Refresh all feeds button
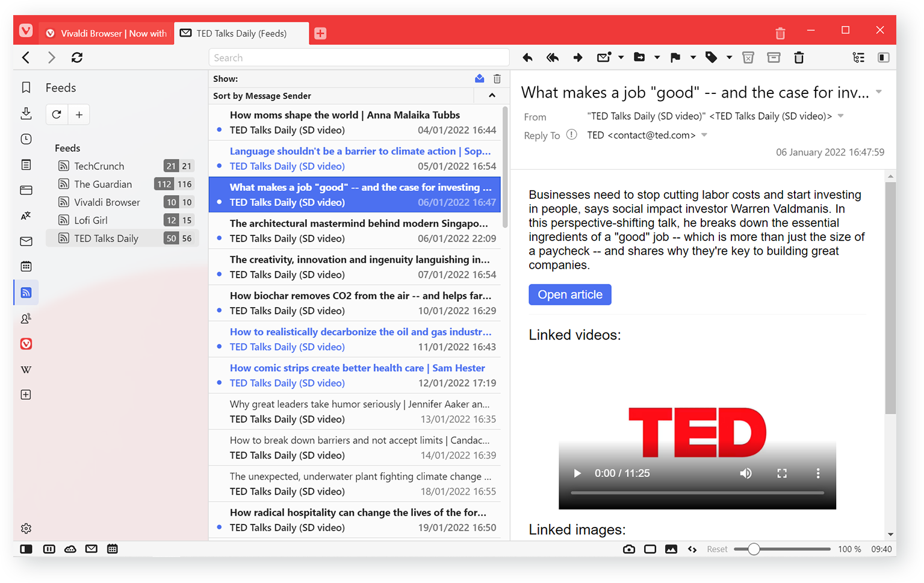The height and width of the screenshot is (583, 924). [x=57, y=114]
